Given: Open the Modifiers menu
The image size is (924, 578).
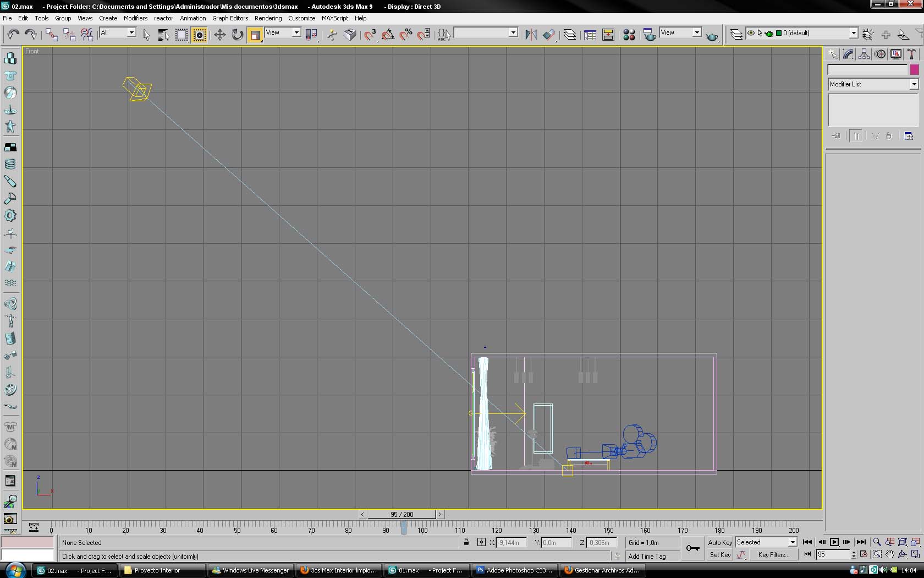Looking at the screenshot, I should coord(135,18).
